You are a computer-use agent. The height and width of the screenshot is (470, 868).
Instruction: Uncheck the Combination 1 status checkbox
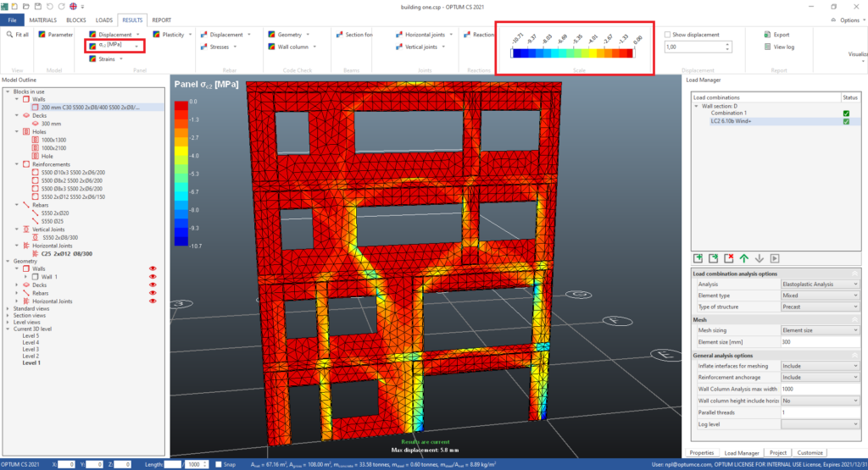point(845,113)
